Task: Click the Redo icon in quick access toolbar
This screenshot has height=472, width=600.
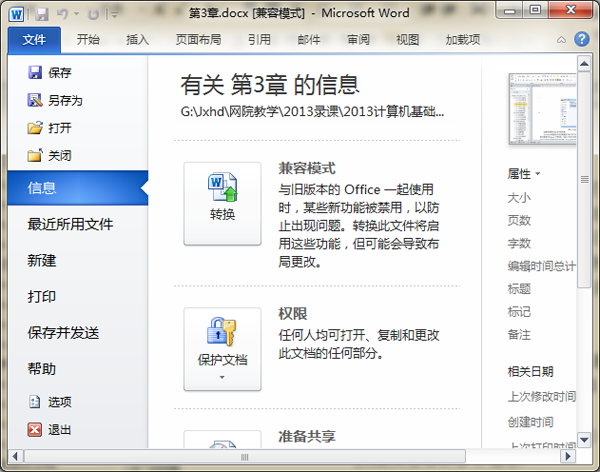Action: coord(93,15)
